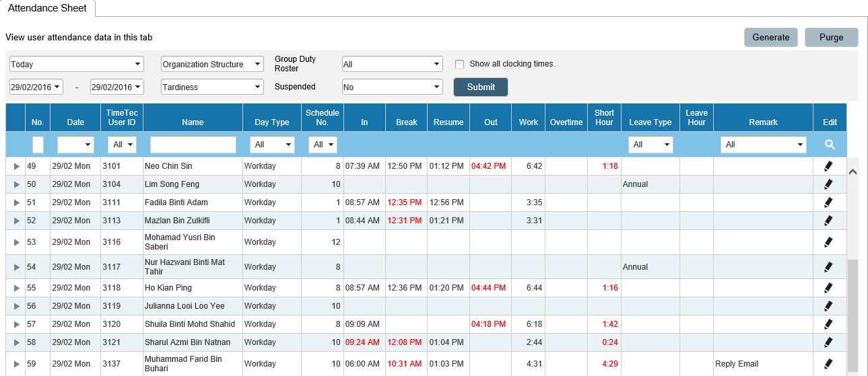Edit Muhammad Farid Bin Buhari's record
The height and width of the screenshot is (376, 868).
(828, 364)
